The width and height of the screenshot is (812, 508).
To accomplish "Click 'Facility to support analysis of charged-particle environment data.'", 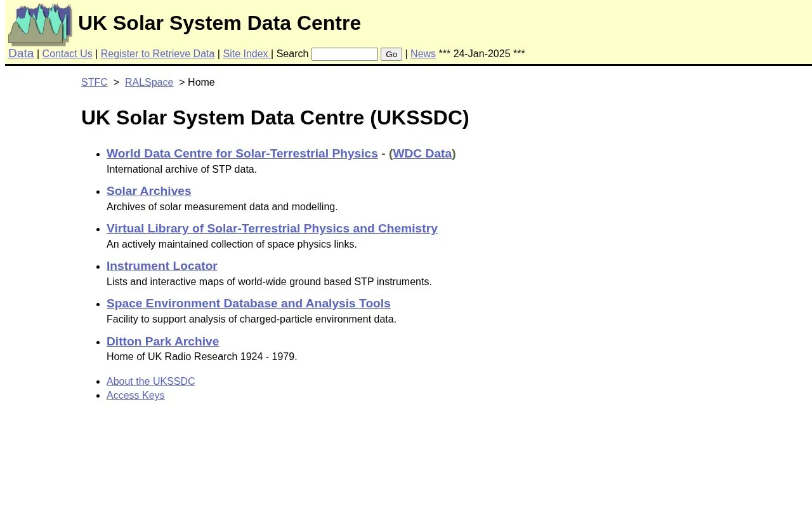I will (x=251, y=319).
